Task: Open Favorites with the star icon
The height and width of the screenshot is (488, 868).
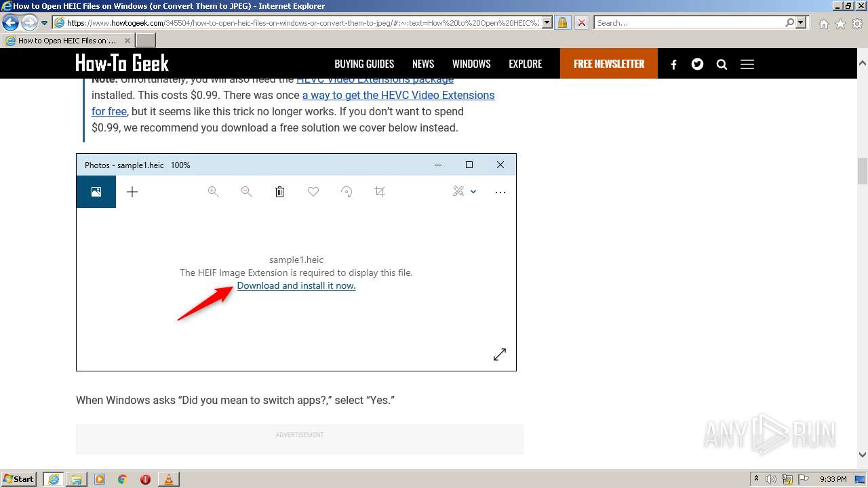Action: tap(840, 24)
